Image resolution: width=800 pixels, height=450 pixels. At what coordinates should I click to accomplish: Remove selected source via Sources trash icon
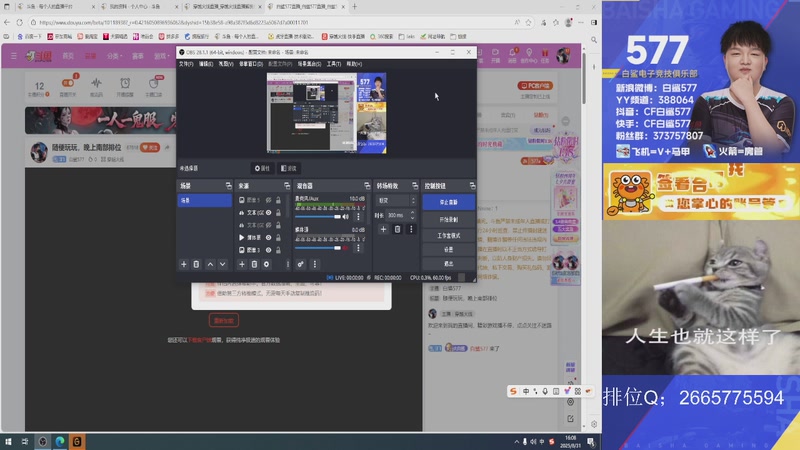[254, 264]
